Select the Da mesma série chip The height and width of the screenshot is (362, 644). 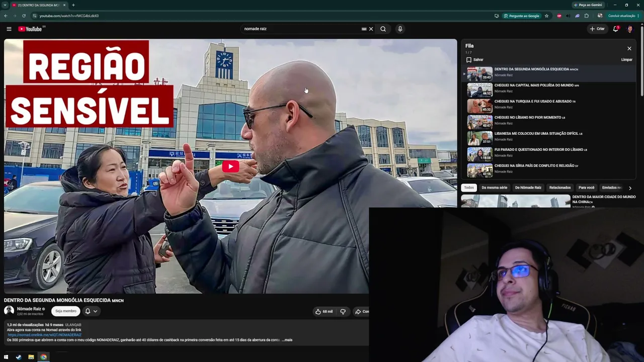[494, 188]
